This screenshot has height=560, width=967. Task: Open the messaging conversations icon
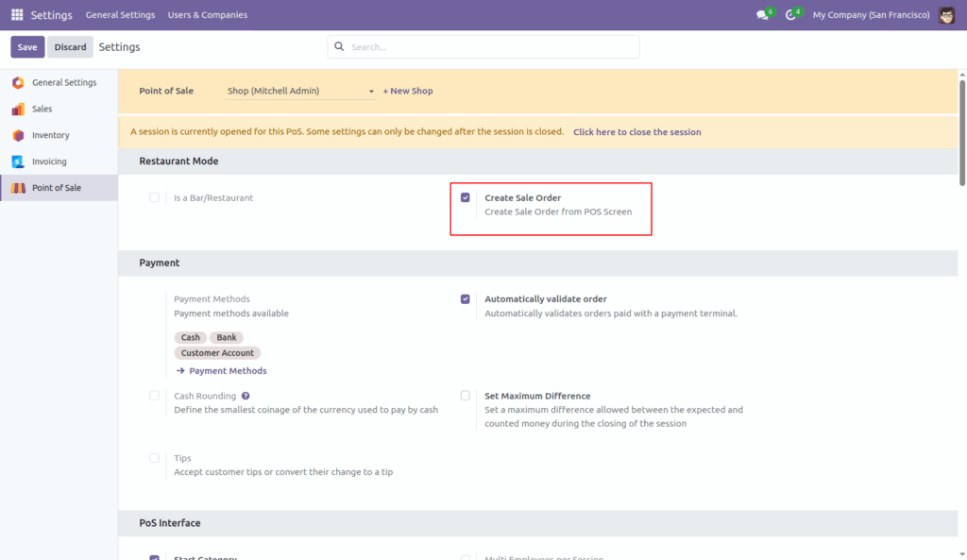pos(761,15)
